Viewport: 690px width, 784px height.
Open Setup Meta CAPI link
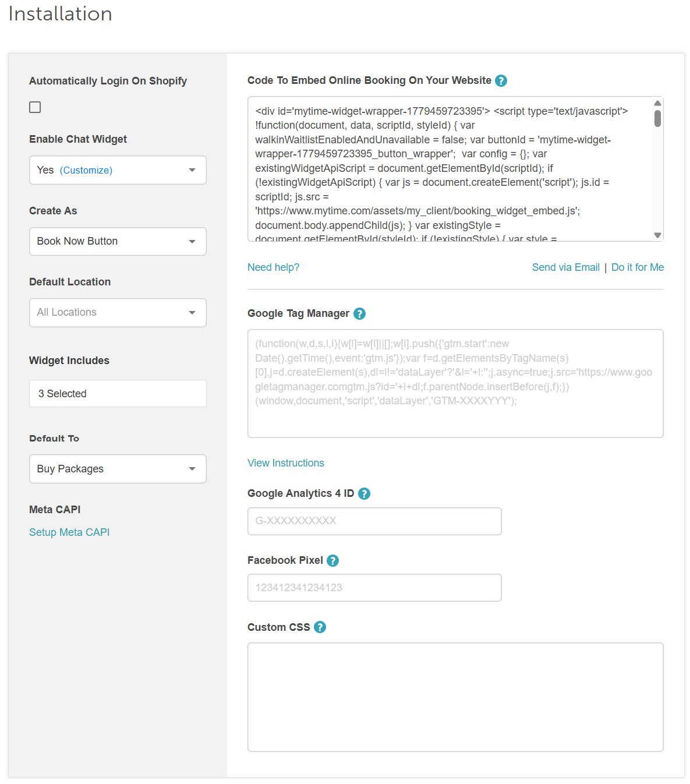pos(69,532)
